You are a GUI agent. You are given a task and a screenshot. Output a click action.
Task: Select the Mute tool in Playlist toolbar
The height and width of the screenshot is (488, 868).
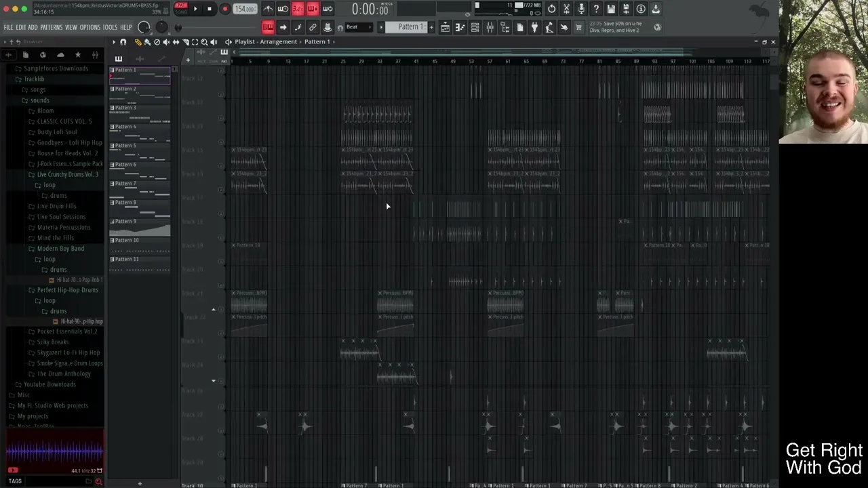[x=166, y=42]
